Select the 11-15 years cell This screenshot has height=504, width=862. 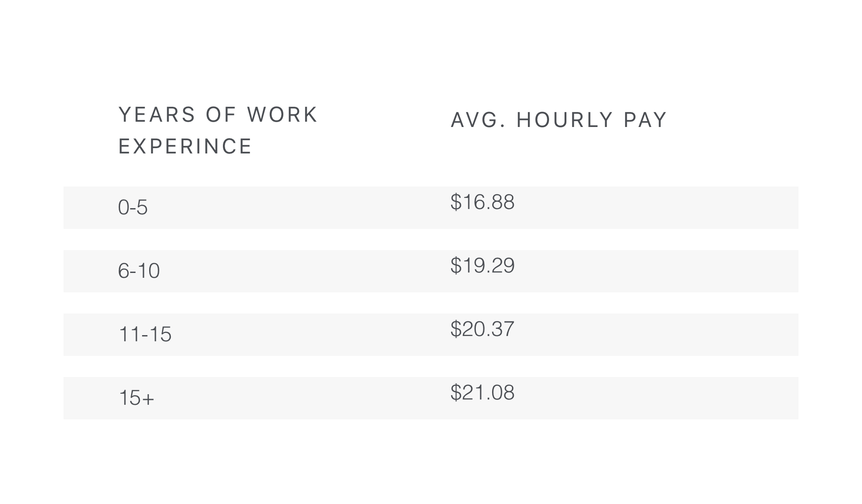[145, 334]
